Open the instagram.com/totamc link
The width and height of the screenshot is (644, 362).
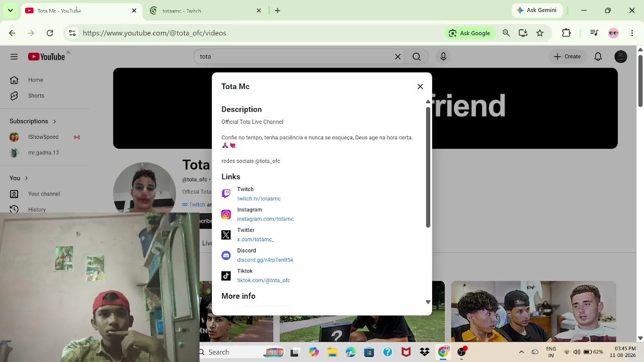(265, 219)
